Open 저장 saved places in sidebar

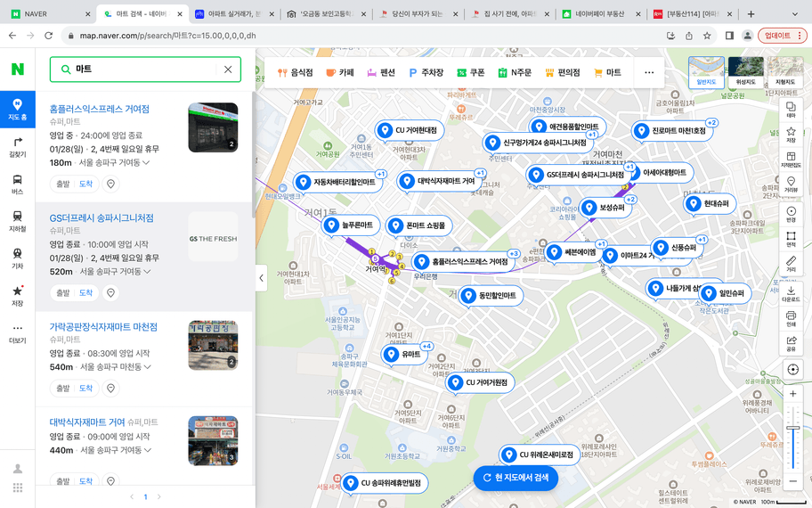(18, 296)
